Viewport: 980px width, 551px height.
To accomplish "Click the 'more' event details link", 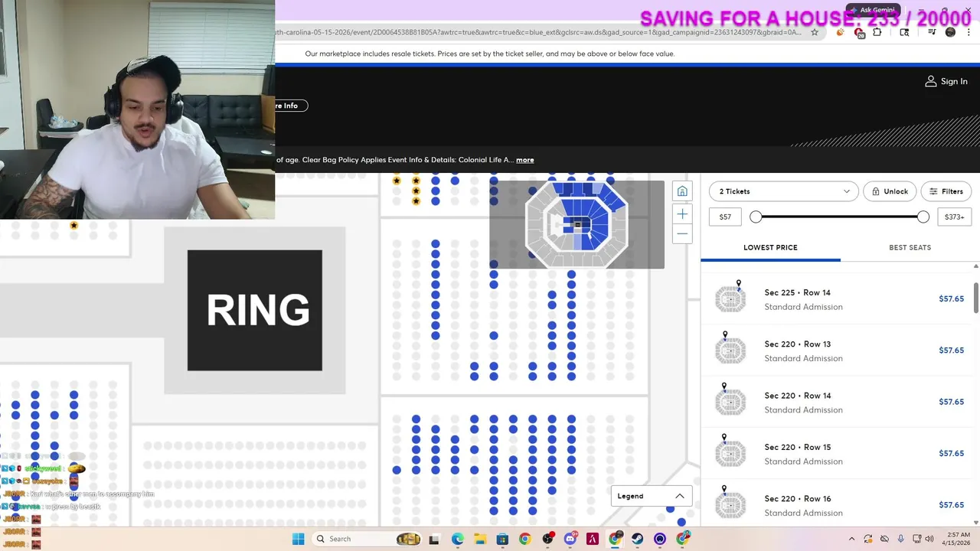I will 524,160.
